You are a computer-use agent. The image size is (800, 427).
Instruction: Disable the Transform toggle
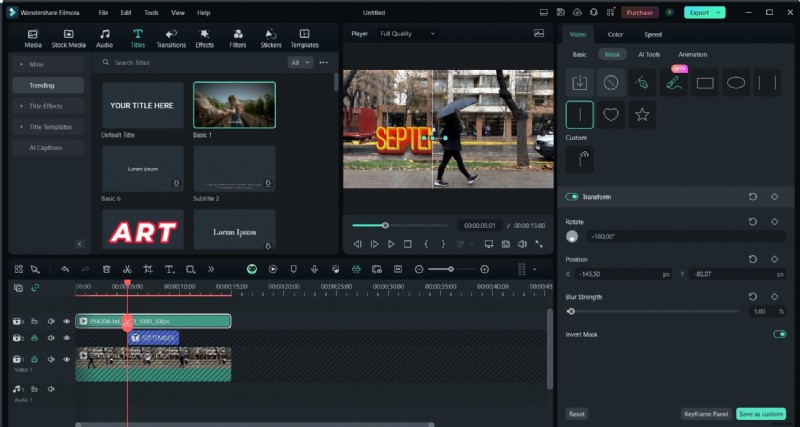(573, 197)
